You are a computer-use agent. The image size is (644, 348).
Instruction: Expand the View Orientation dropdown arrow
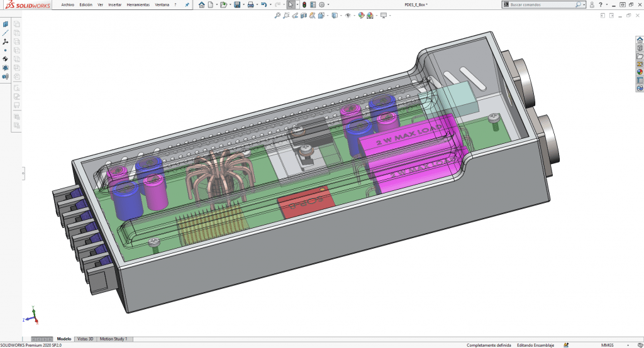[x=328, y=16]
